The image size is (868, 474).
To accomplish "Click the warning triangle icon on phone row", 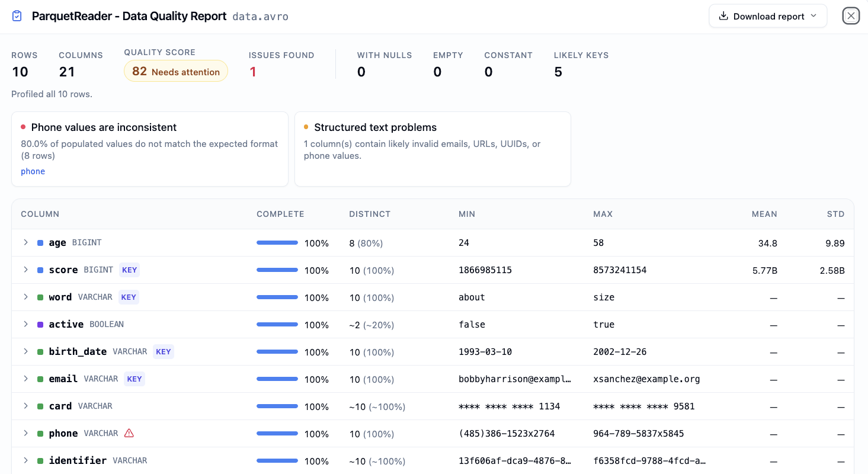I will [x=129, y=433].
